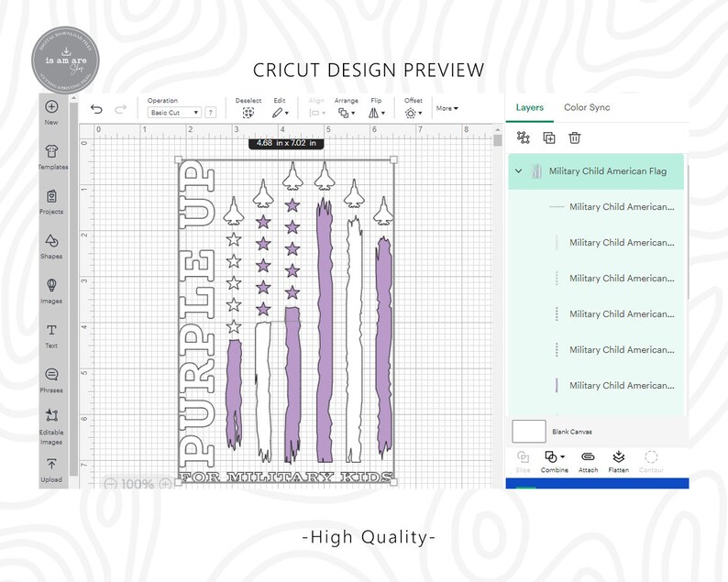Viewport: 728px width, 582px height.
Task: Click the left sidebar scroll up arrow
Action: pos(73,98)
